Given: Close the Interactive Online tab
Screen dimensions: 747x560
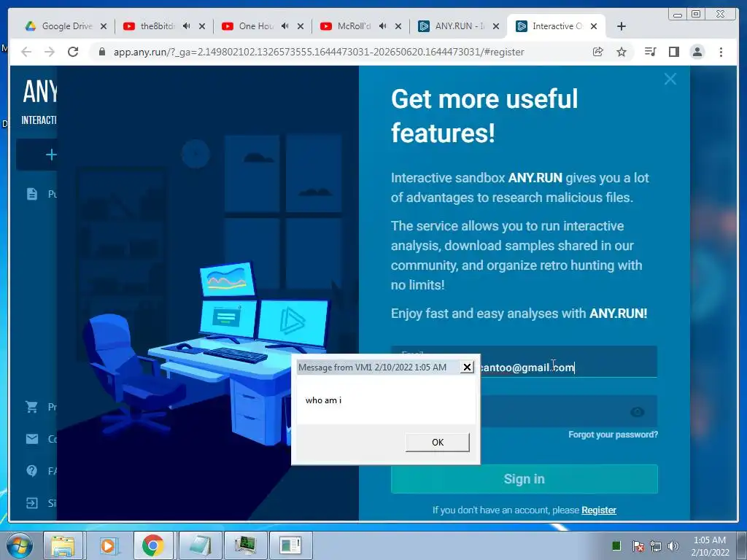Looking at the screenshot, I should pos(594,26).
